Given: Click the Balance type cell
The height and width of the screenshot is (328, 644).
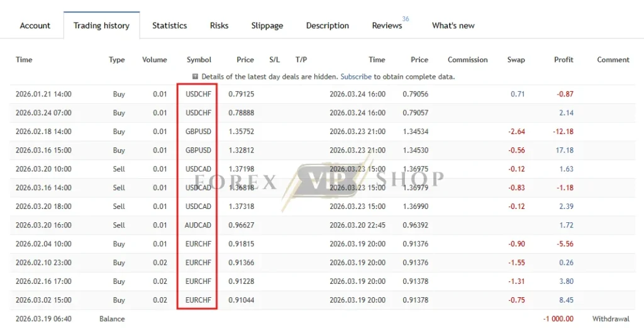Looking at the screenshot, I should pos(112,319).
